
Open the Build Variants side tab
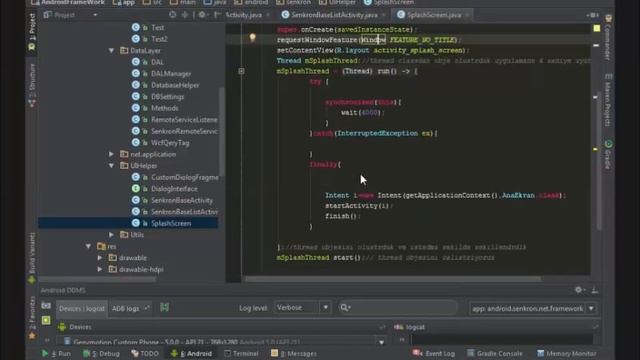[32, 258]
